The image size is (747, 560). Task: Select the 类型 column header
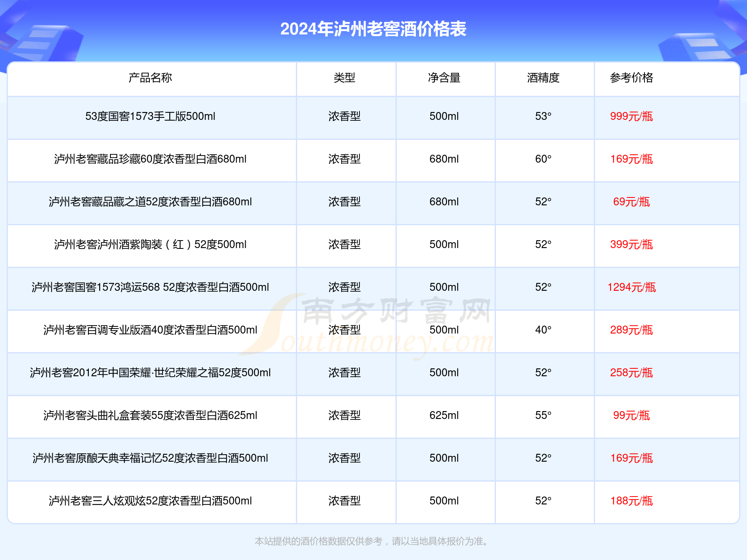[x=344, y=78]
